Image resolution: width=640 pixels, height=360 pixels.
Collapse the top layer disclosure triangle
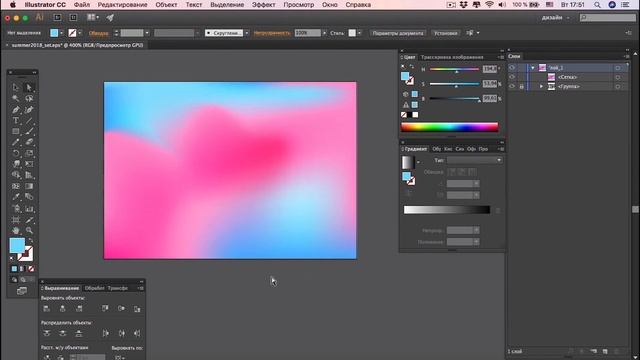pos(533,68)
